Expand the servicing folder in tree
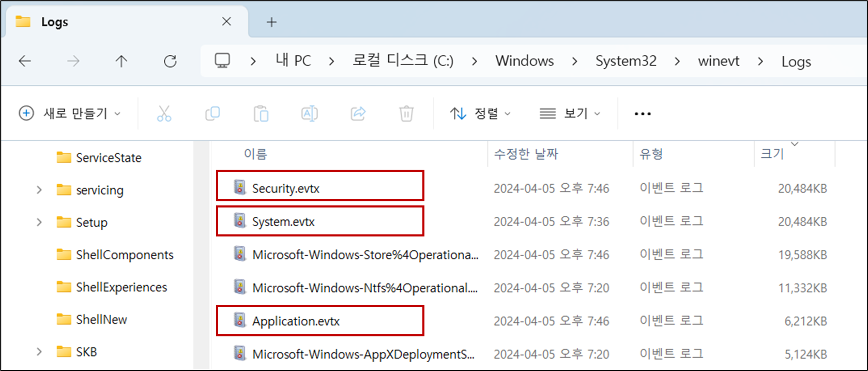 coord(39,190)
